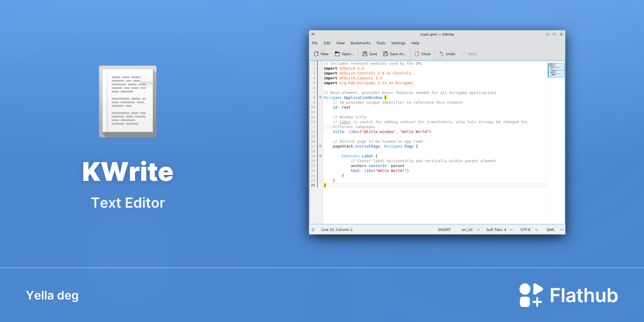Image resolution: width=644 pixels, height=322 pixels.
Task: Click the "Text Editor" subtitle
Action: (x=128, y=203)
